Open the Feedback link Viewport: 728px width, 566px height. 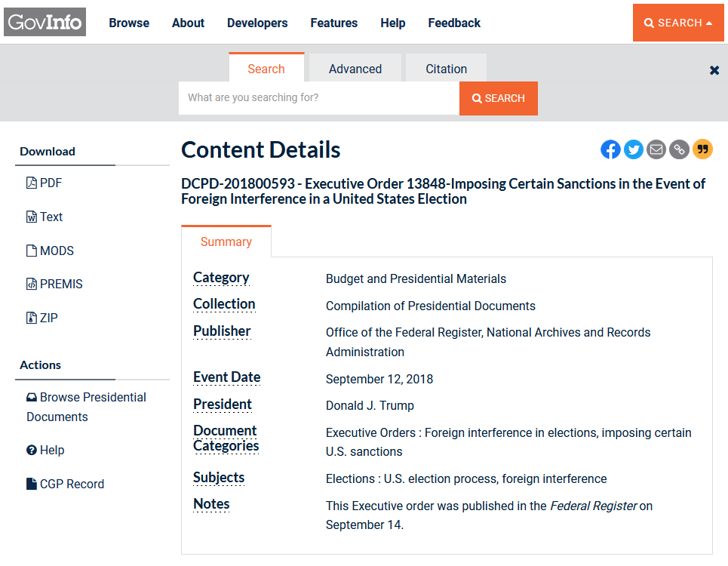454,23
